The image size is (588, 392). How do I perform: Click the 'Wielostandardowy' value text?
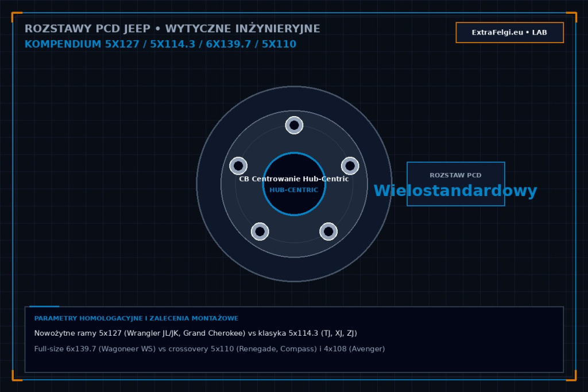tap(455, 191)
